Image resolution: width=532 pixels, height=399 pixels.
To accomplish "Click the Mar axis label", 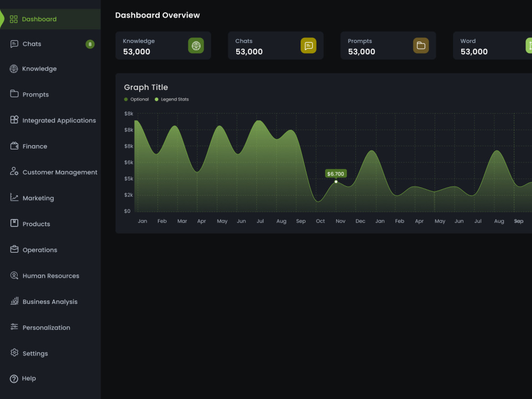I will pyautogui.click(x=182, y=221).
